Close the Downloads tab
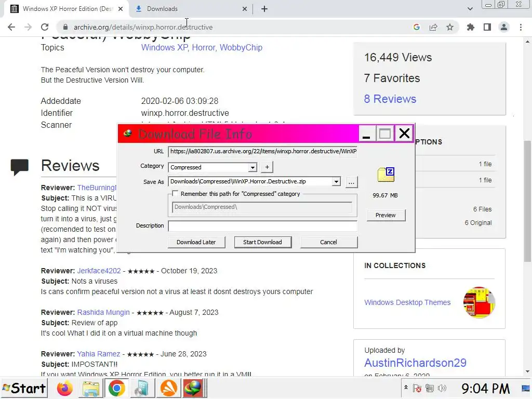Viewport: 532px width, 399px height. pyautogui.click(x=245, y=9)
